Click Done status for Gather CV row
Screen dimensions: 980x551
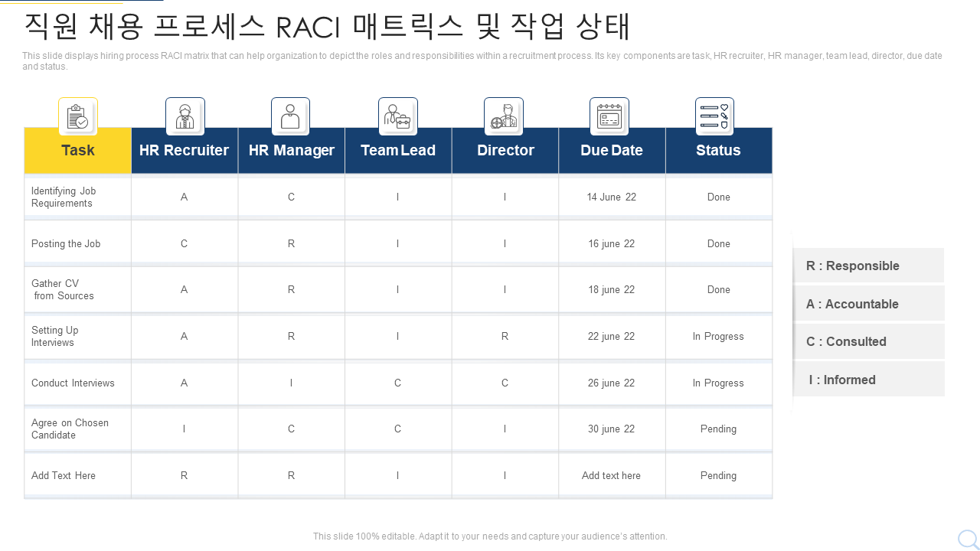point(719,289)
